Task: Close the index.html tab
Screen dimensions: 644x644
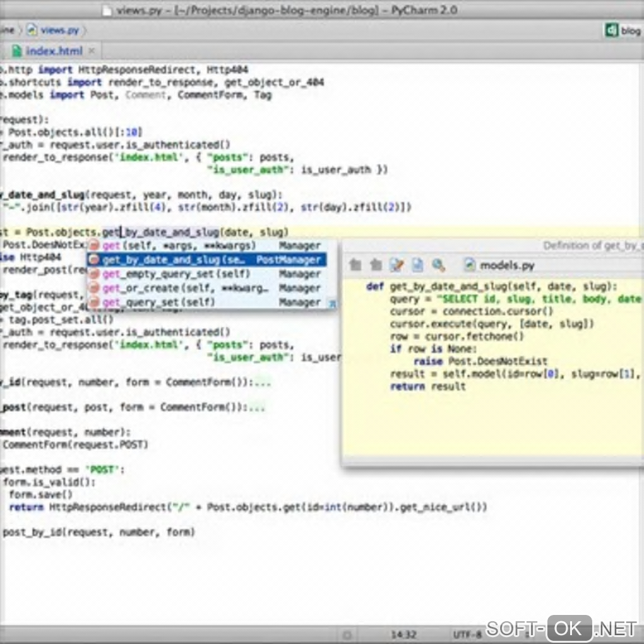Action: click(x=92, y=51)
